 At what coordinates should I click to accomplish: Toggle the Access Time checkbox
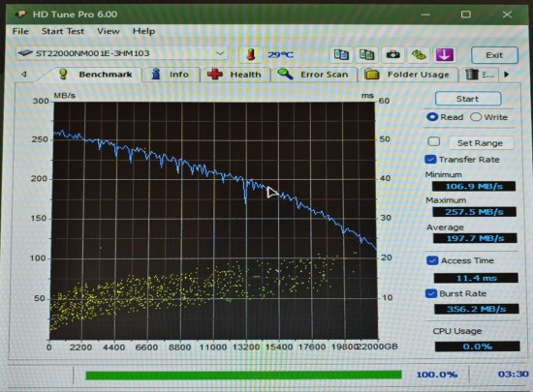coord(432,260)
